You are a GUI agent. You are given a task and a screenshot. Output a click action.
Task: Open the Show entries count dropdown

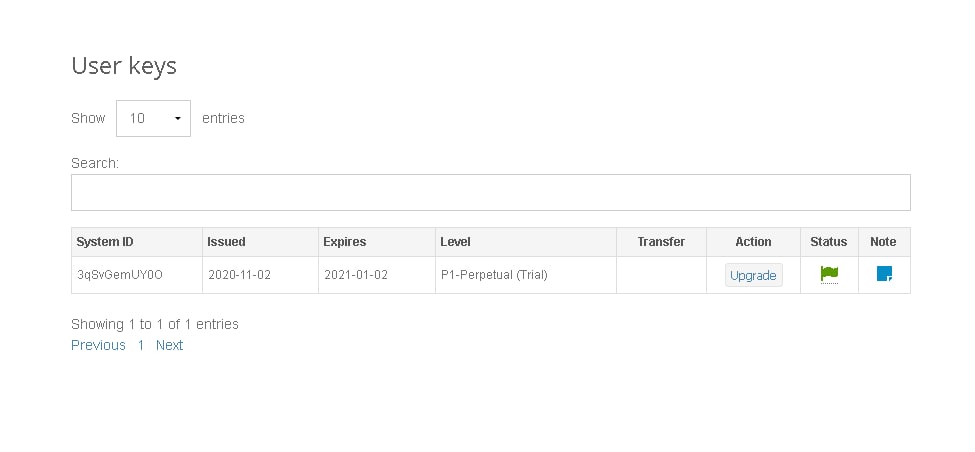point(153,118)
